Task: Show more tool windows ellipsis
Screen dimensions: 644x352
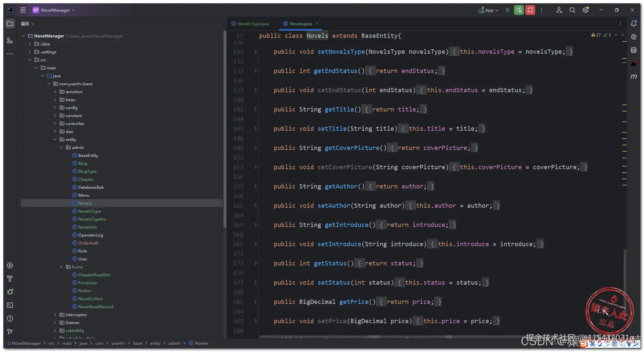Action: tap(10, 53)
